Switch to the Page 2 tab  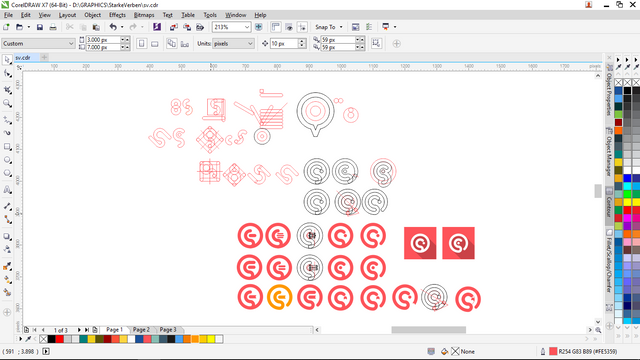tap(141, 329)
